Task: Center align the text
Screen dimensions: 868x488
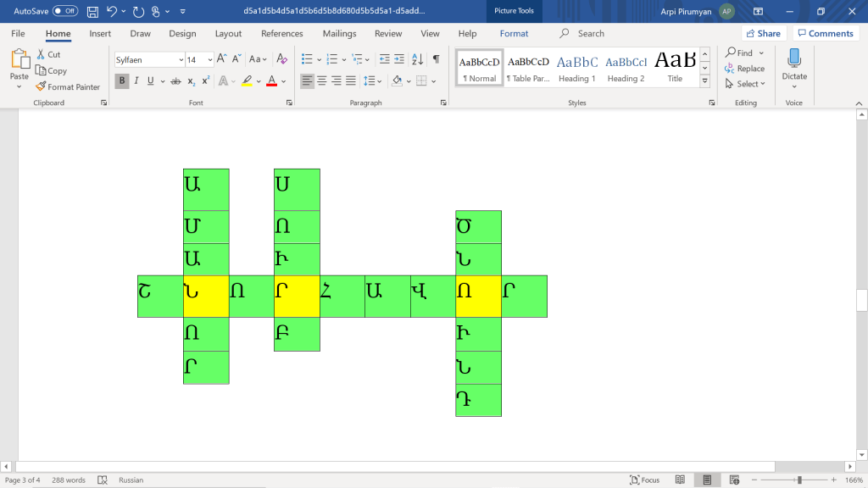Action: (322, 81)
